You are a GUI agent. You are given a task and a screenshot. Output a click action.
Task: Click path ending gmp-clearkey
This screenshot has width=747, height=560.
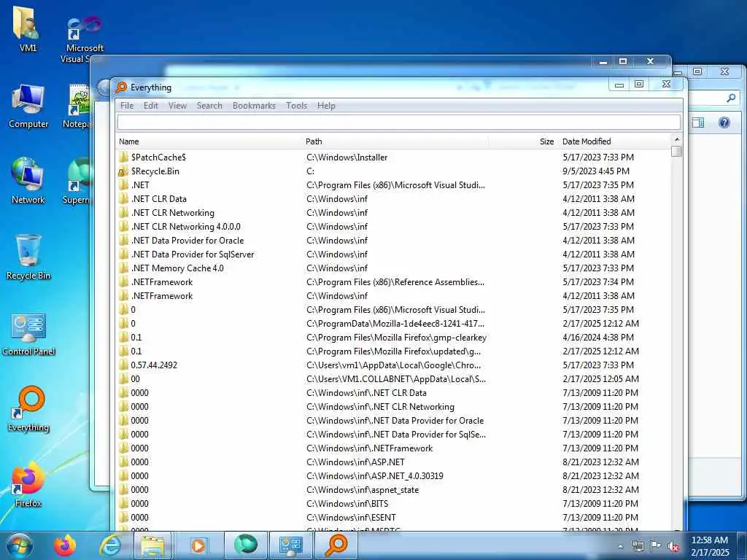click(x=396, y=337)
